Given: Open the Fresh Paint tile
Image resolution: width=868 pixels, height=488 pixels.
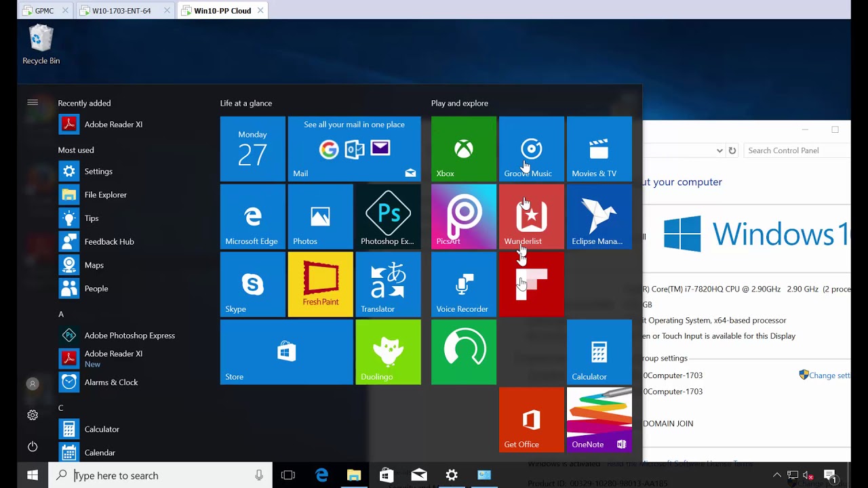Looking at the screenshot, I should (x=321, y=285).
